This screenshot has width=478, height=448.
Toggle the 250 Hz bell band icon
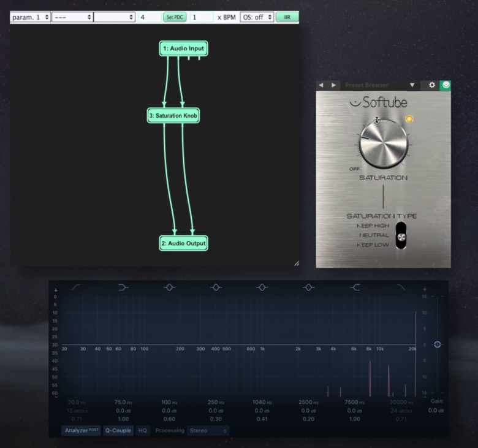point(216,287)
